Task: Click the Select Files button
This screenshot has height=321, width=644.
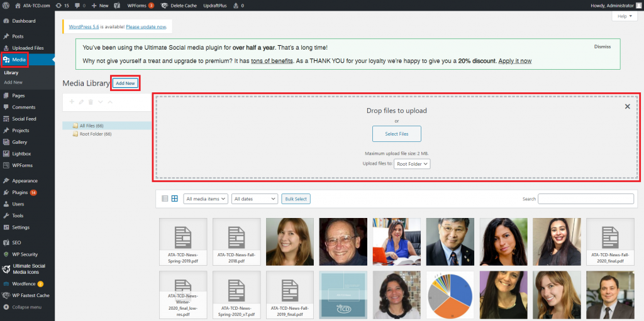Action: (396, 134)
